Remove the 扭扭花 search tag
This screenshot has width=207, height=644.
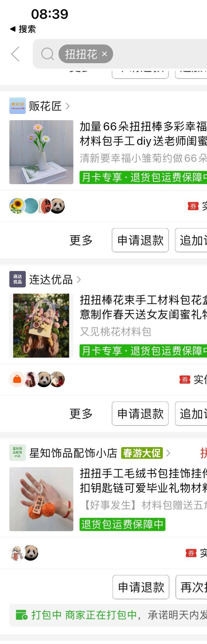click(x=105, y=54)
